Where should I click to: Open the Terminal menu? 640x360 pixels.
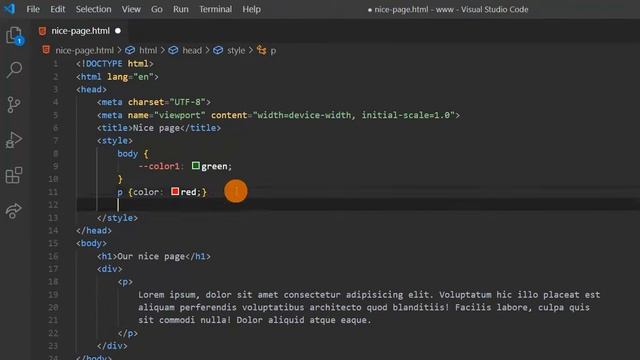pyautogui.click(x=216, y=9)
